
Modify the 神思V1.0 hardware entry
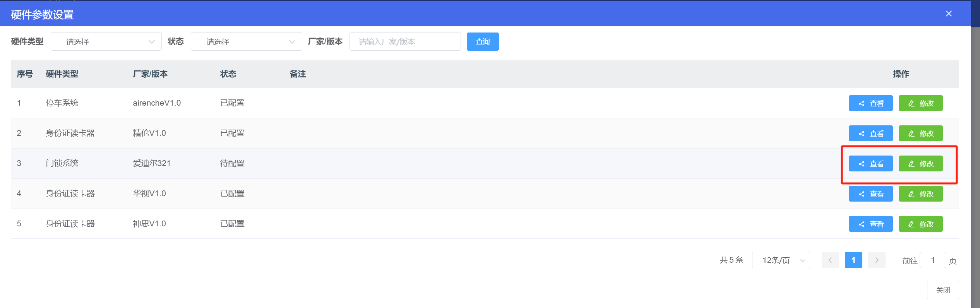(x=920, y=224)
